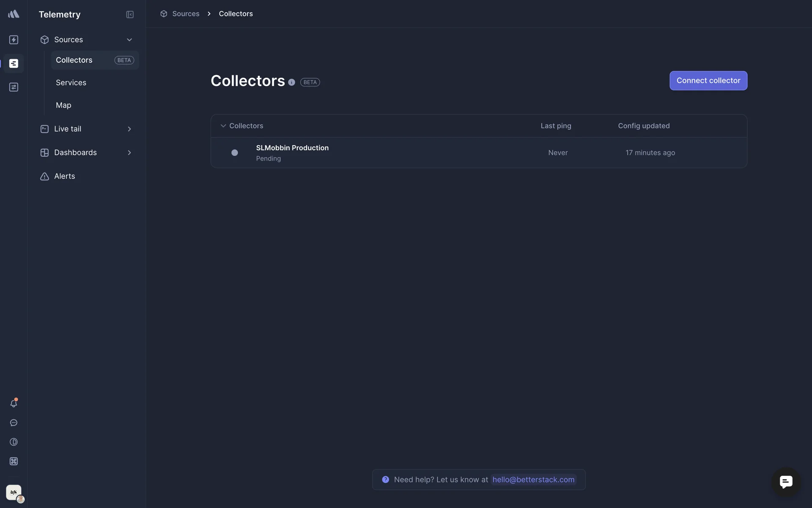
Task: Click the chat bubble feedback icon
Action: [x=14, y=423]
